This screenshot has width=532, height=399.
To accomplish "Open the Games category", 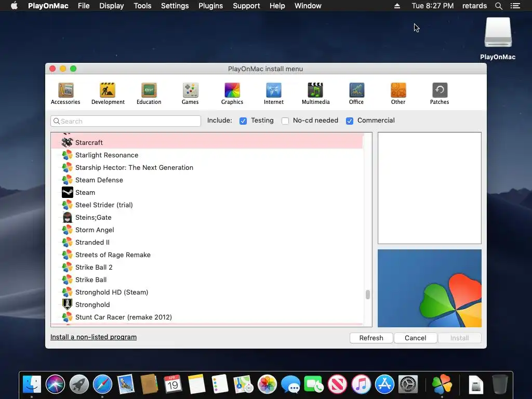I will [x=190, y=94].
